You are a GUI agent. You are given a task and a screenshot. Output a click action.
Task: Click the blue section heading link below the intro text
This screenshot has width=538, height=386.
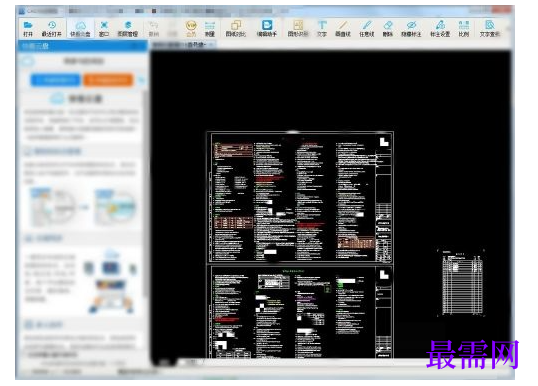pyautogui.click(x=53, y=151)
